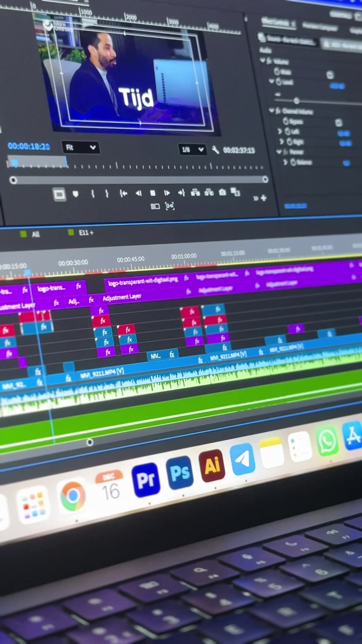Click the Level slider handle
Image resolution: width=362 pixels, height=644 pixels.
click(x=296, y=100)
